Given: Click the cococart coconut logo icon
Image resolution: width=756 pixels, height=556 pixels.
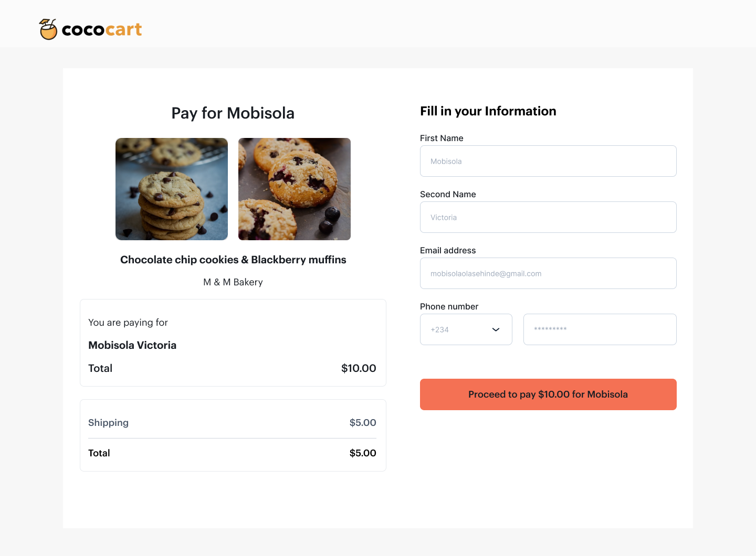Looking at the screenshot, I should 48,29.
